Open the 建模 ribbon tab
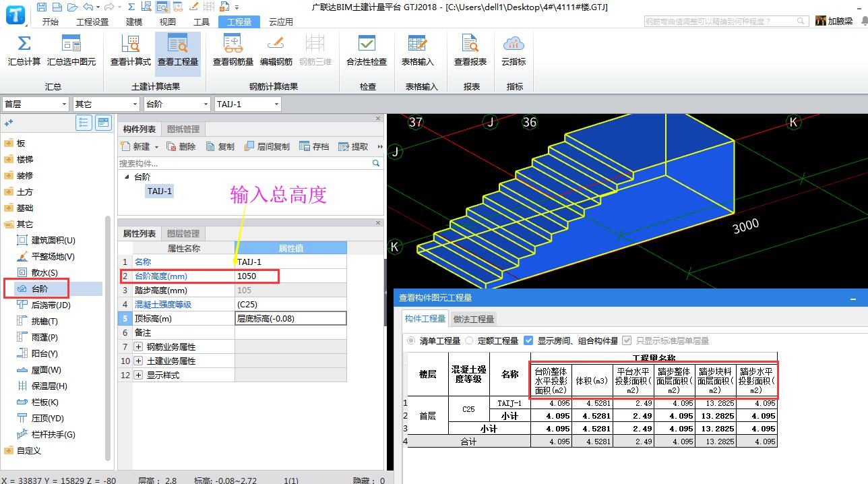Screen dimensions: 868x484 [x=134, y=22]
